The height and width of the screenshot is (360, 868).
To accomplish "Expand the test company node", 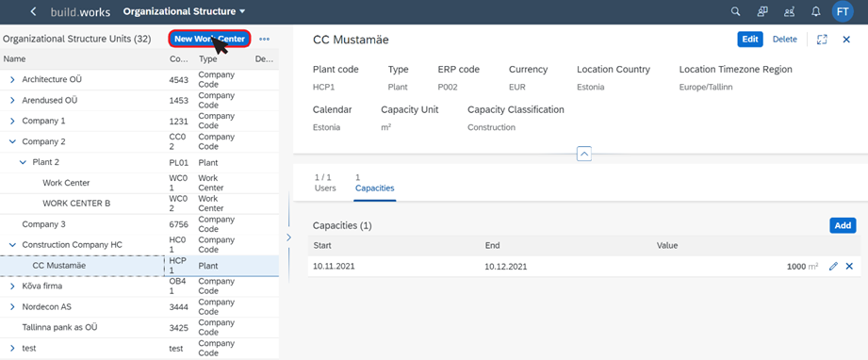I will pos(13,349).
